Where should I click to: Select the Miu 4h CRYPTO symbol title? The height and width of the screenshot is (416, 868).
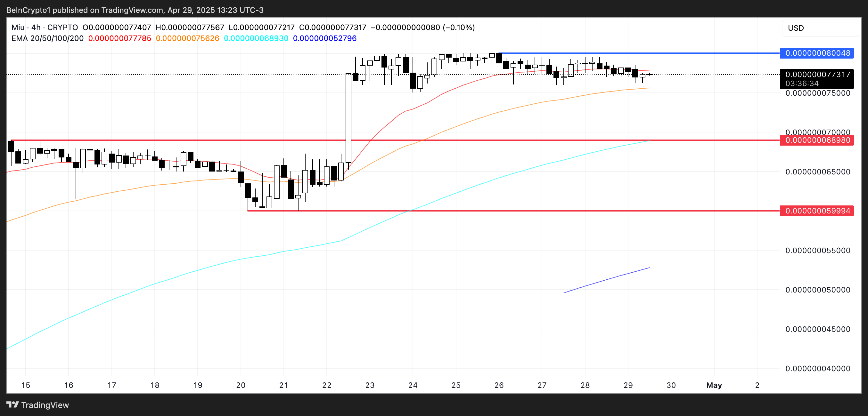pyautogui.click(x=45, y=28)
